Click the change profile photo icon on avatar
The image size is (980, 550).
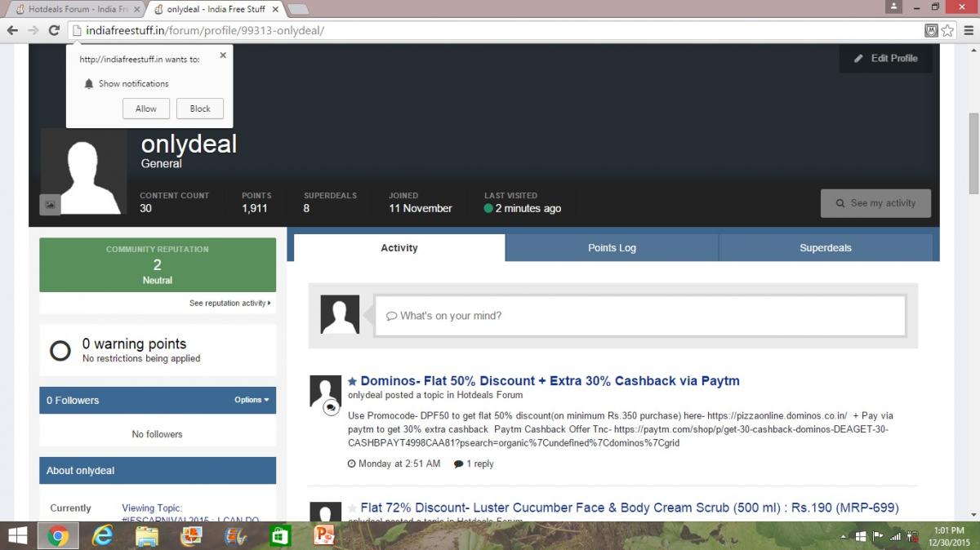50,205
